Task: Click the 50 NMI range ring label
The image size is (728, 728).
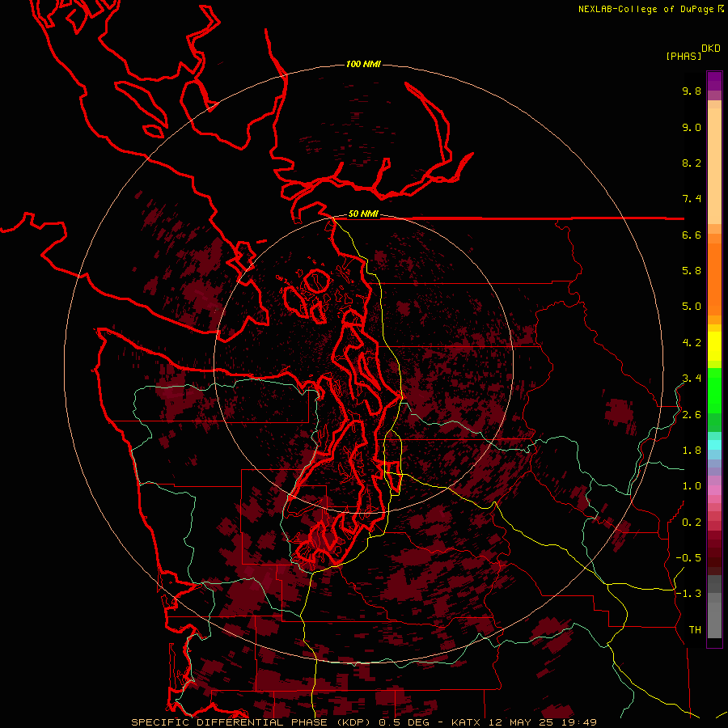Action: coord(363,214)
